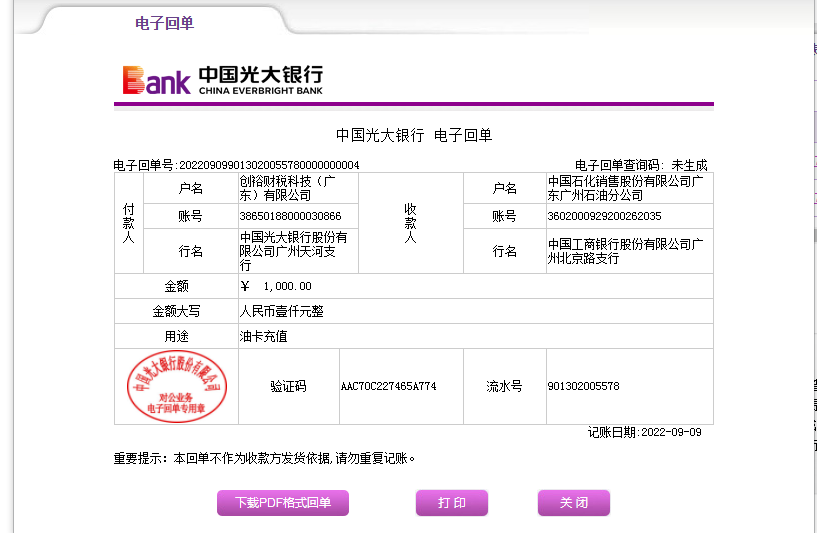This screenshot has height=533, width=817.
Task: Click the red 电子回单专用章 stamp
Action: pyautogui.click(x=176, y=387)
